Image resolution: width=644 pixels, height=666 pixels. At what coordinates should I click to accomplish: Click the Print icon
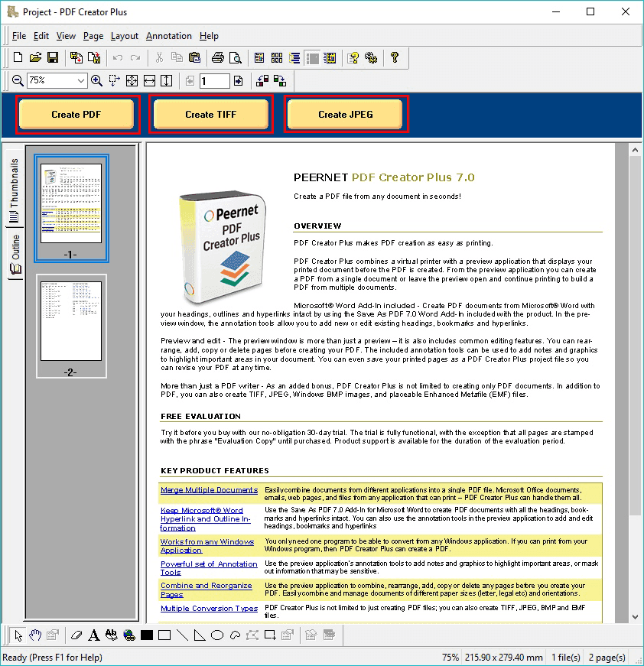click(x=217, y=57)
